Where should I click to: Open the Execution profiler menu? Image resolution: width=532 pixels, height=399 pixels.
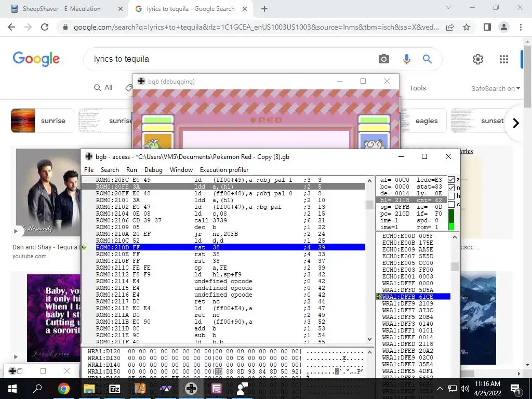click(x=224, y=170)
